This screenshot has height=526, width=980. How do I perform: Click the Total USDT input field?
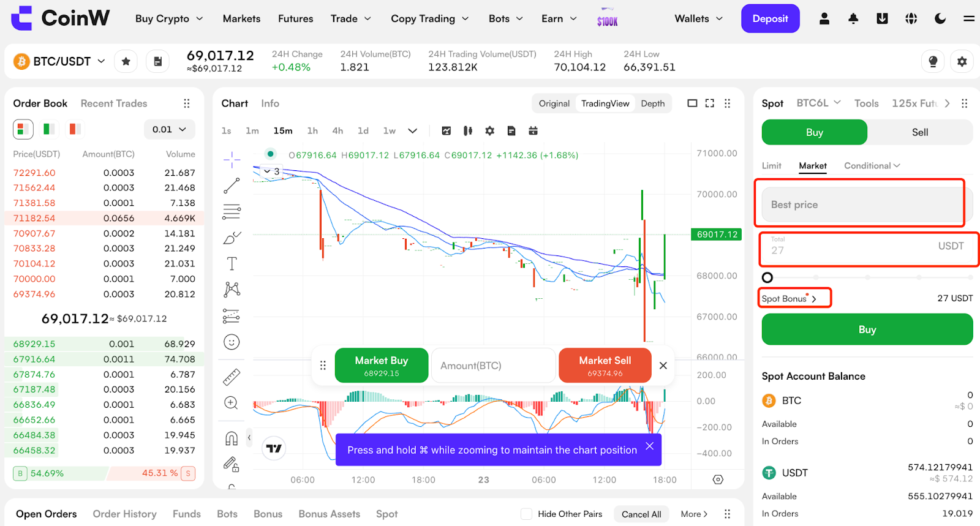[x=867, y=246]
